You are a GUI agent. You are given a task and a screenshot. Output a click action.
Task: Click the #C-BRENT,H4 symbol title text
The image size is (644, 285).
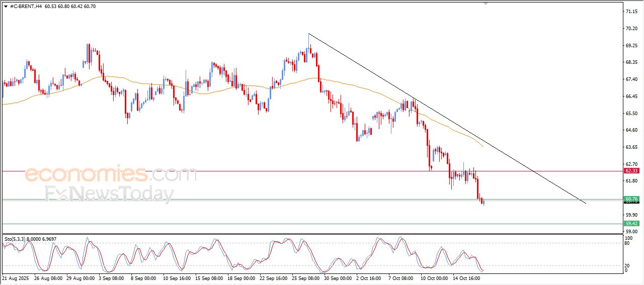(26, 7)
